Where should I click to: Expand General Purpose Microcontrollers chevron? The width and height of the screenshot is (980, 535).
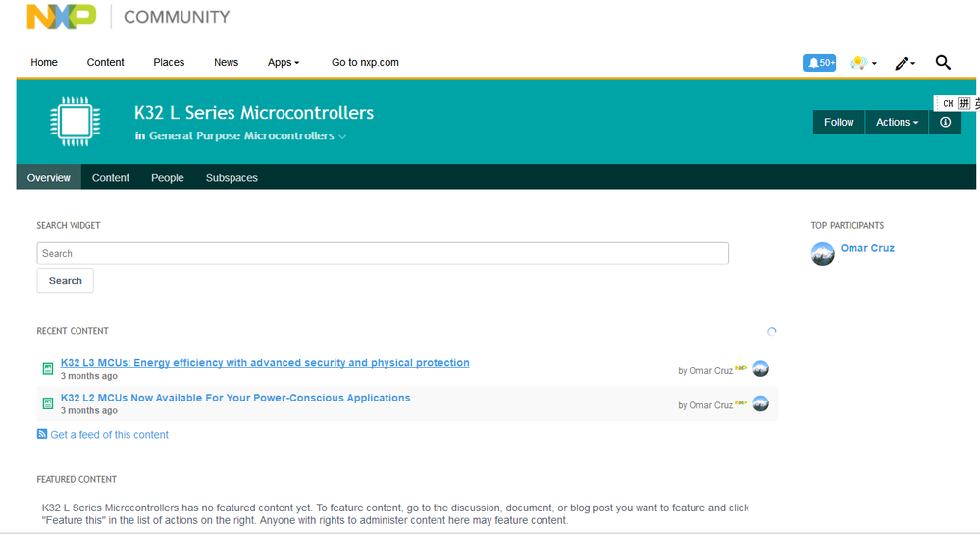click(x=342, y=137)
